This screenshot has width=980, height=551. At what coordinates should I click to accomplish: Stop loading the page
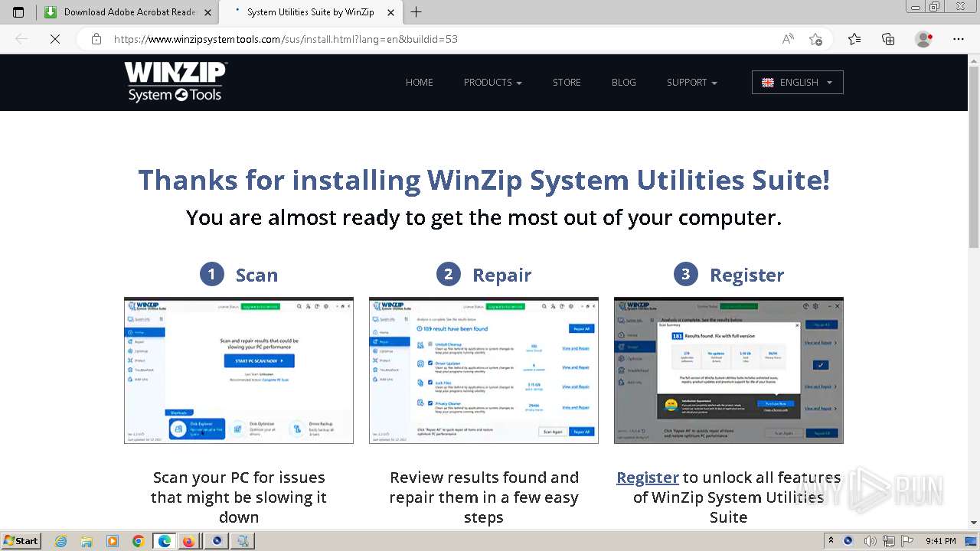pos(55,39)
